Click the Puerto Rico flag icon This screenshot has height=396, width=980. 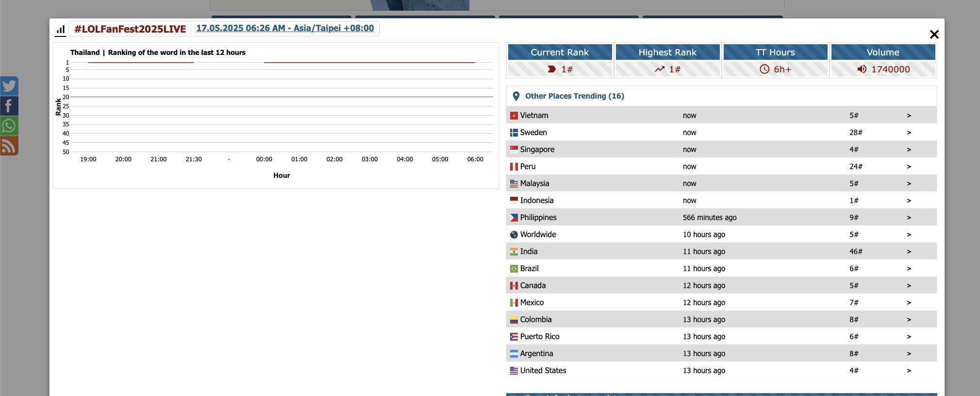[514, 337]
